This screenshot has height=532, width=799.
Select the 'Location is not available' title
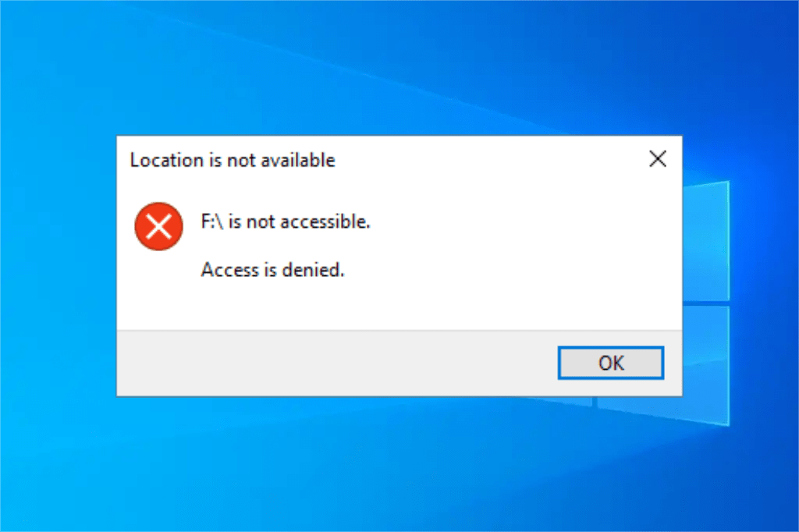[x=233, y=160]
